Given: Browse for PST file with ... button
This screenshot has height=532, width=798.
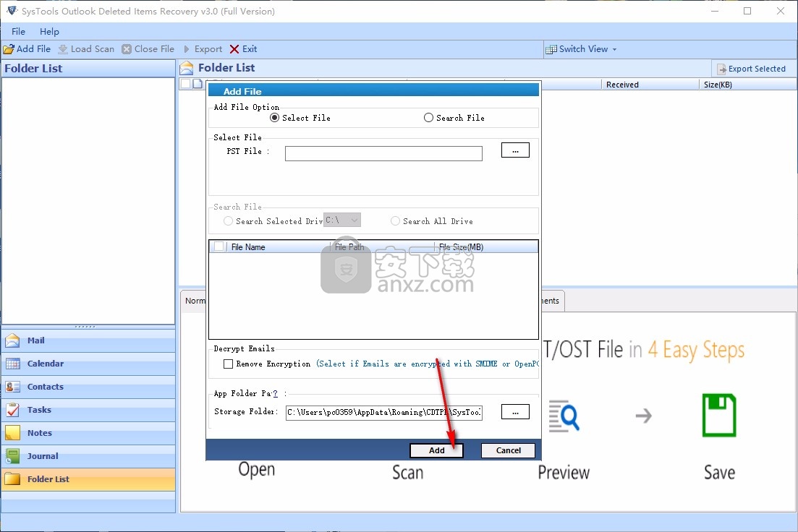Looking at the screenshot, I should (x=515, y=150).
